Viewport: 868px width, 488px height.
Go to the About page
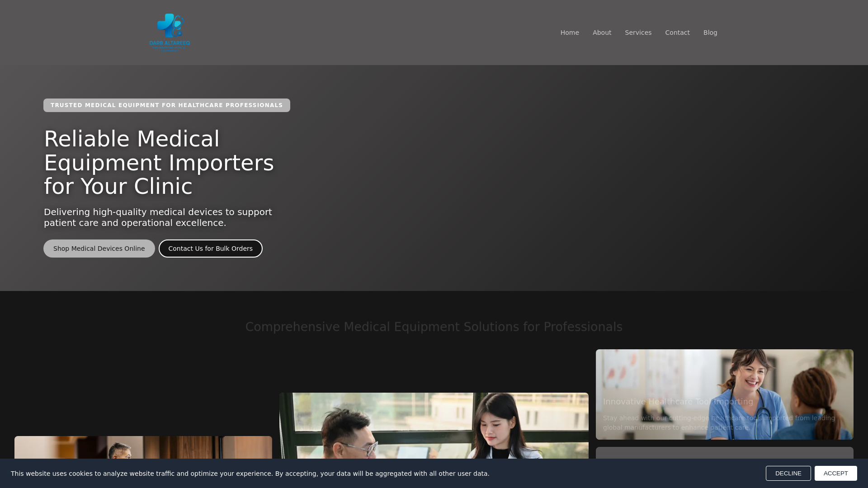coord(601,33)
